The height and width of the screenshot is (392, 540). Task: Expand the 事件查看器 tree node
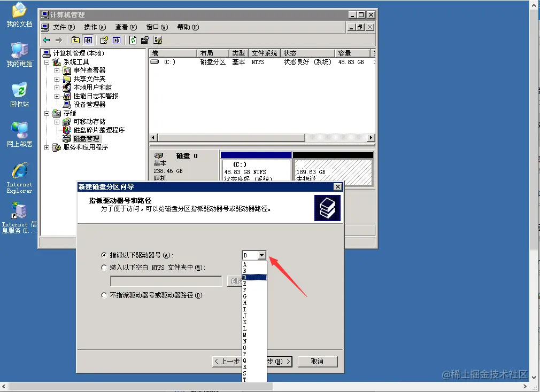56,70
